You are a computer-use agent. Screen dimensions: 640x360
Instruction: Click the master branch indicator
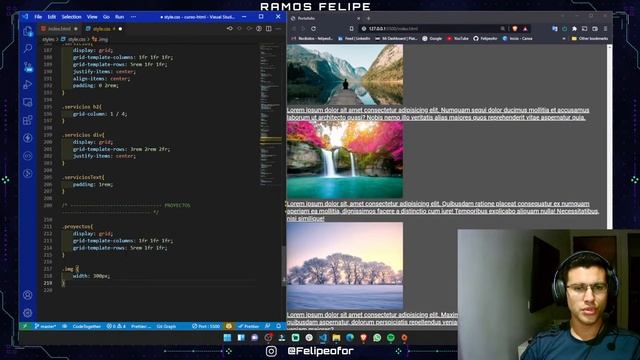pyautogui.click(x=45, y=326)
